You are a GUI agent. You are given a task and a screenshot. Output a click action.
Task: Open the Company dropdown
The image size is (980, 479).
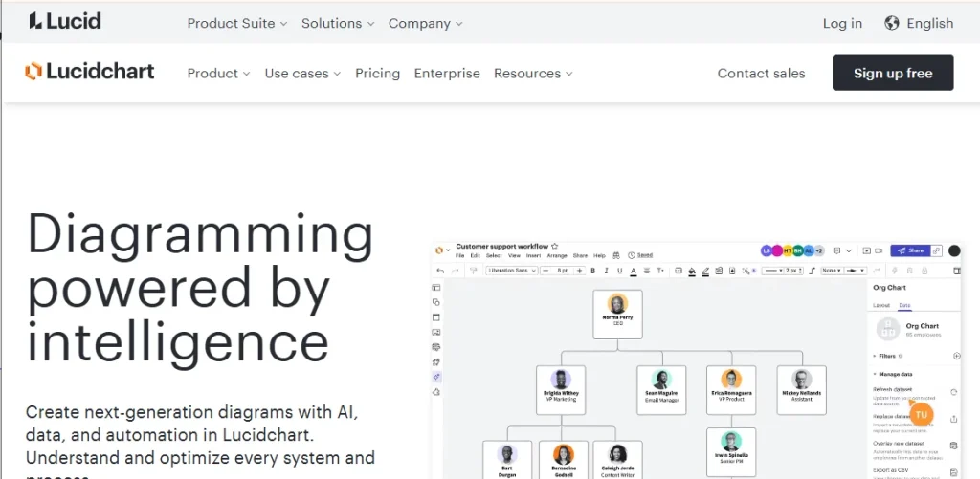426,23
